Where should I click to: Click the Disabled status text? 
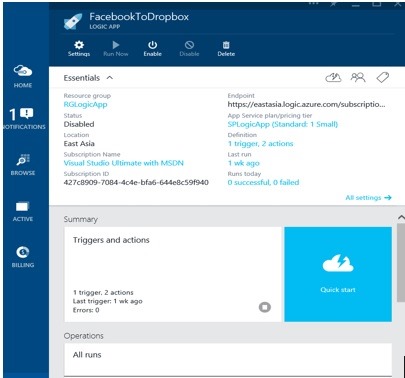(79, 124)
